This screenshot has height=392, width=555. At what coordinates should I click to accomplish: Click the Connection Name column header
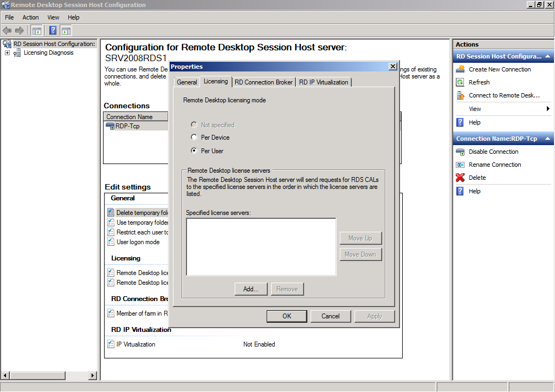click(x=136, y=116)
